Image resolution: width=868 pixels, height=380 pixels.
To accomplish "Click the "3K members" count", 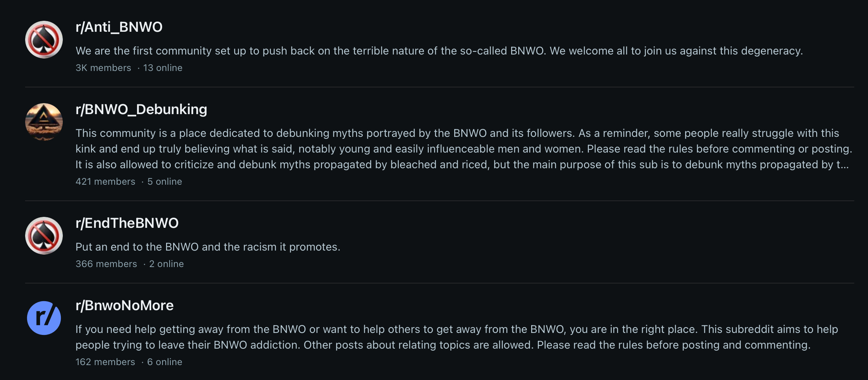I will pos(103,68).
